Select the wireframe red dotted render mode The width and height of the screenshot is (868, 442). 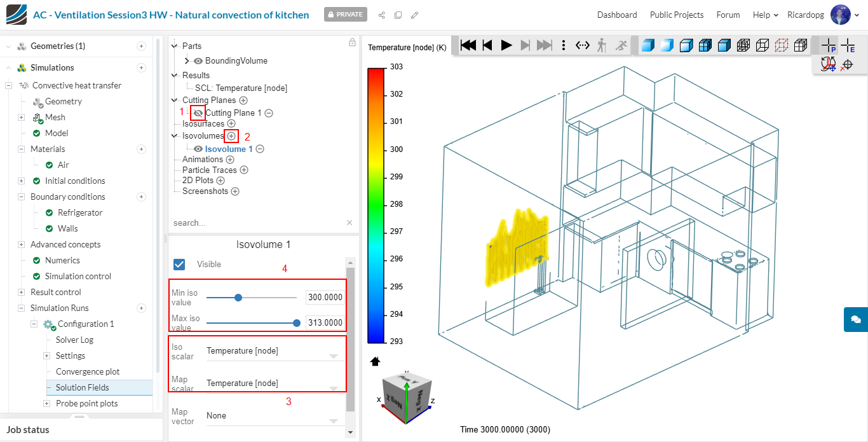coord(782,45)
